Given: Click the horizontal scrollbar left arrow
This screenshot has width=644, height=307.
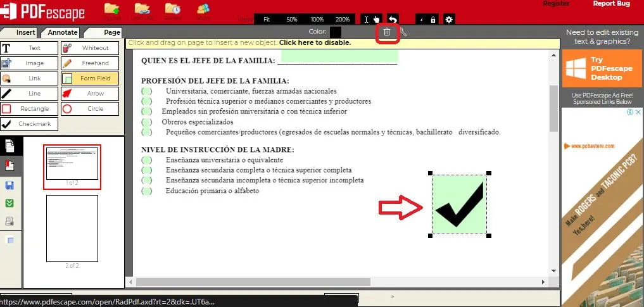Looking at the screenshot, I should (x=131, y=282).
